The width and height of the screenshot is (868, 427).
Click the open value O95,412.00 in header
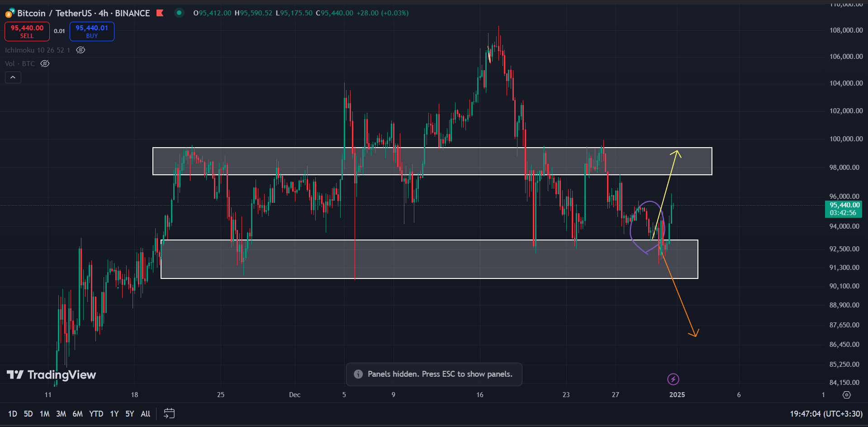click(x=212, y=13)
